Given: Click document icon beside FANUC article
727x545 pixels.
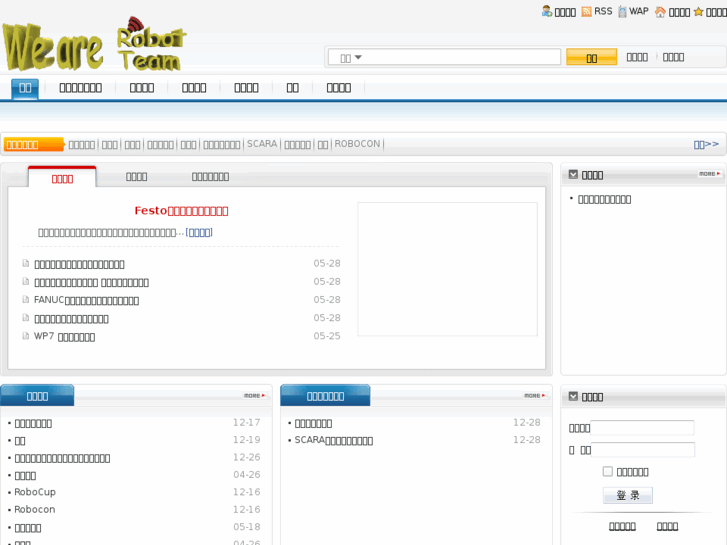Looking at the screenshot, I should coord(26,300).
